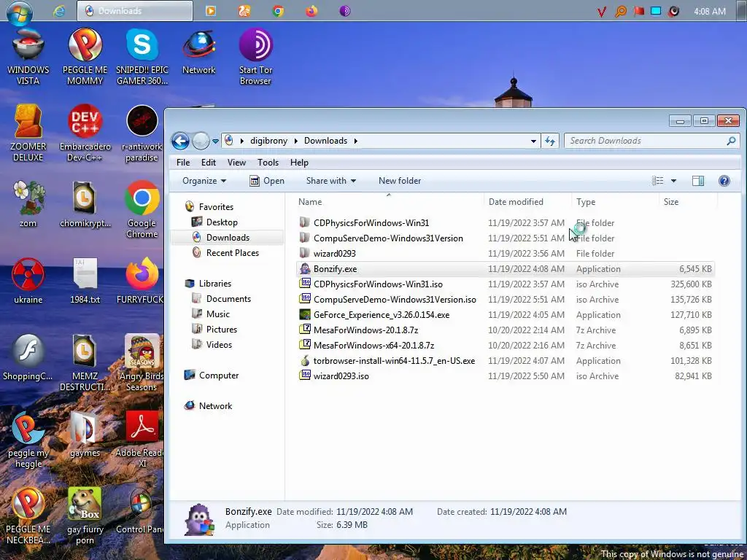Select the peggle my heggle desktop icon
The height and width of the screenshot is (560, 747).
(x=28, y=440)
